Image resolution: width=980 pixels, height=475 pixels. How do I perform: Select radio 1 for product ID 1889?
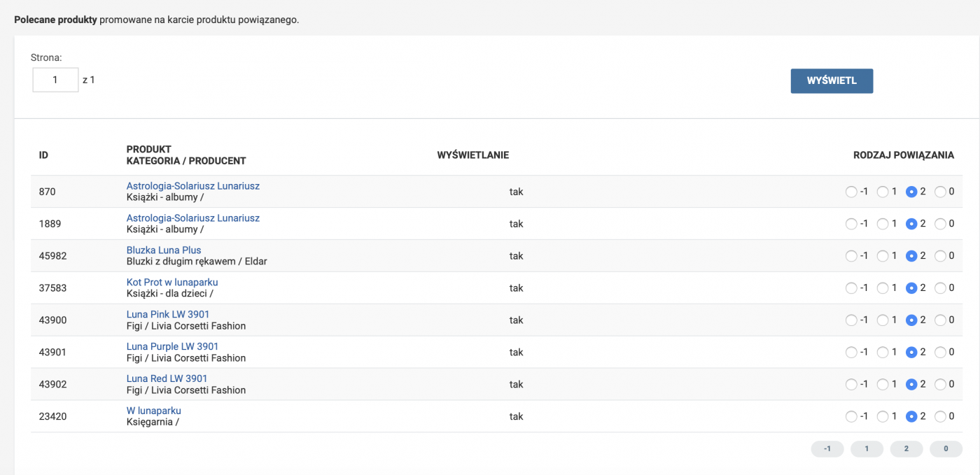883,224
